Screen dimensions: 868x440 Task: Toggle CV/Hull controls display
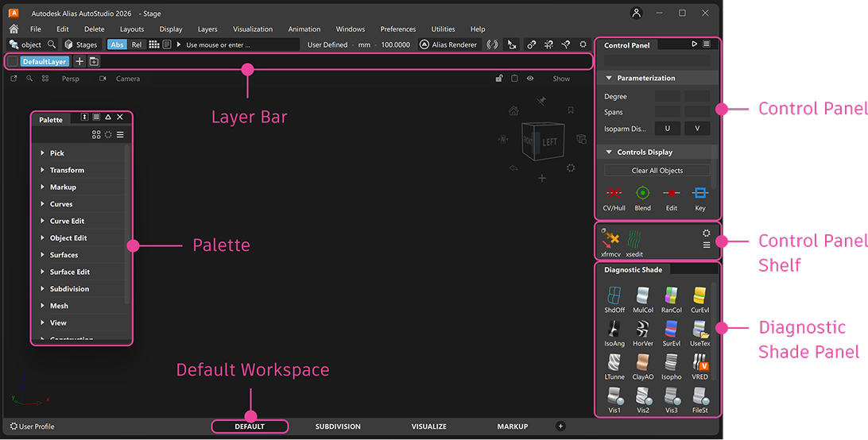pos(614,199)
